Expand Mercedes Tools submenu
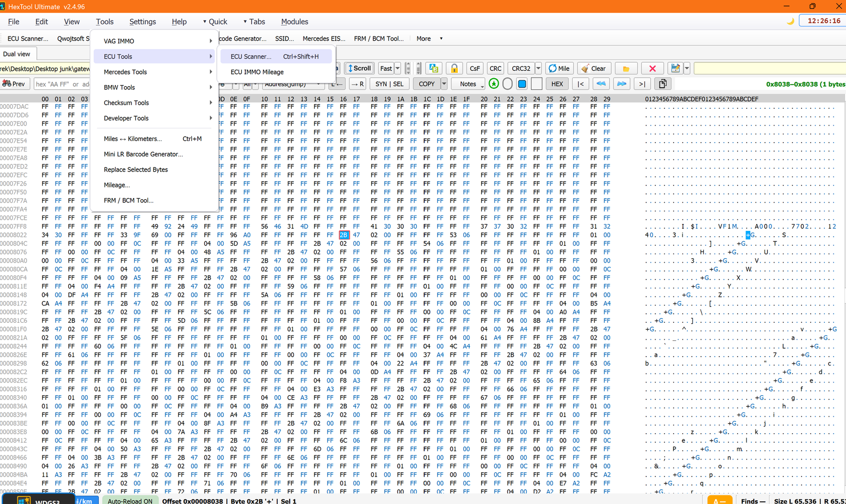The height and width of the screenshot is (504, 846). 154,72
